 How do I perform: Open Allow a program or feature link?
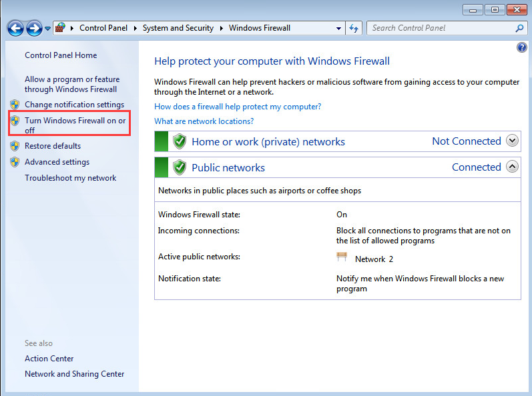click(72, 85)
